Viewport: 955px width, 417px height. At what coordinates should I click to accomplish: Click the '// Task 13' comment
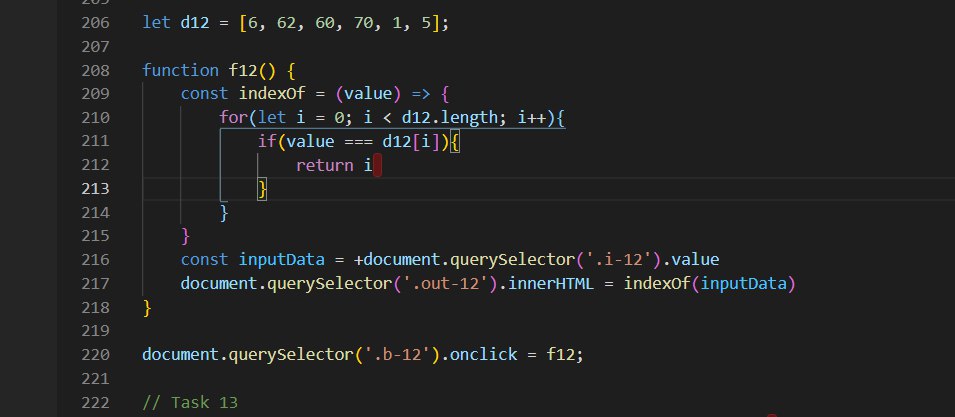pyautogui.click(x=190, y=403)
